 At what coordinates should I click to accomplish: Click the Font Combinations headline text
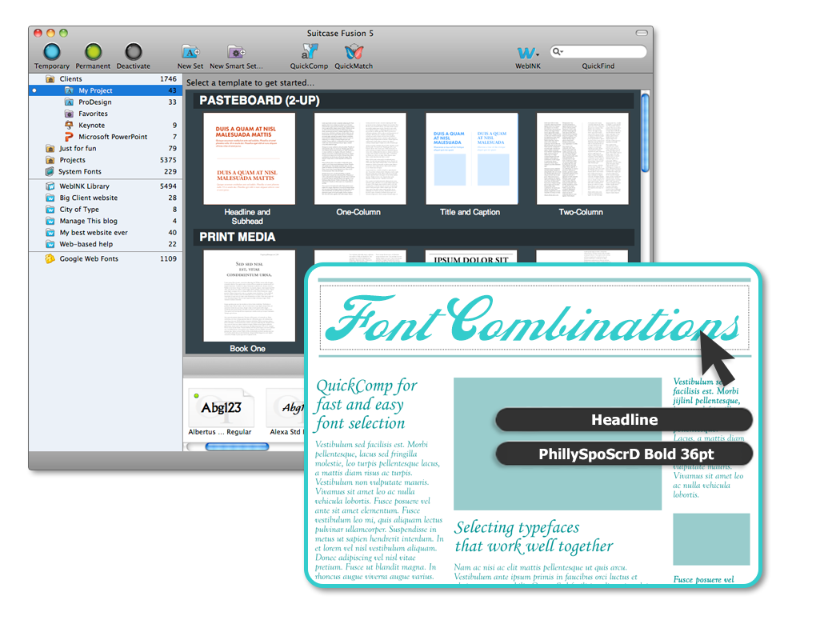coord(533,318)
